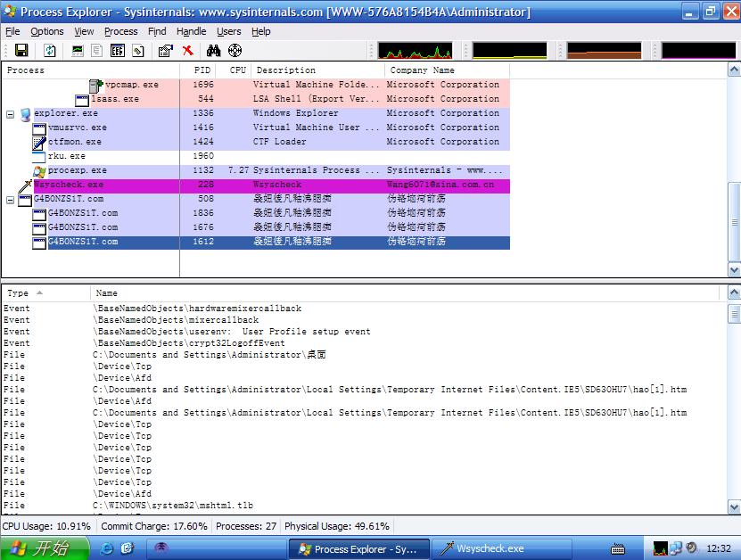
Task: Launch Internet Explorer from quick launch
Action: (x=107, y=548)
